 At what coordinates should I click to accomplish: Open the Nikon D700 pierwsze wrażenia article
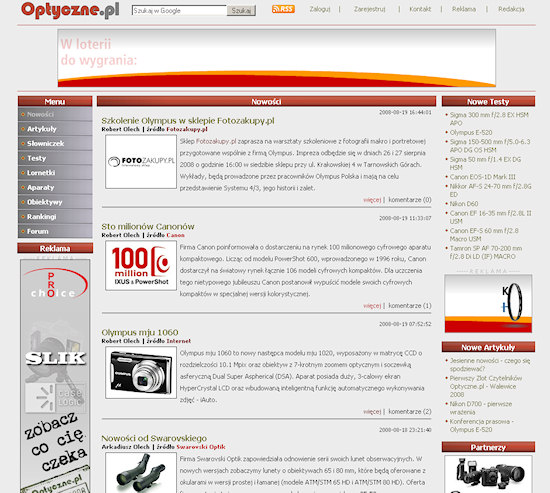481,408
